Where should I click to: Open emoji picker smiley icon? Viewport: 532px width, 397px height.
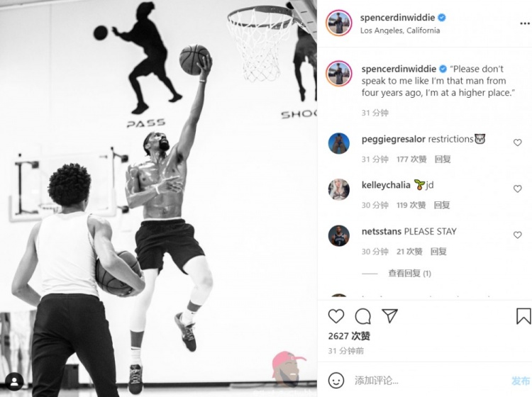tap(336, 381)
